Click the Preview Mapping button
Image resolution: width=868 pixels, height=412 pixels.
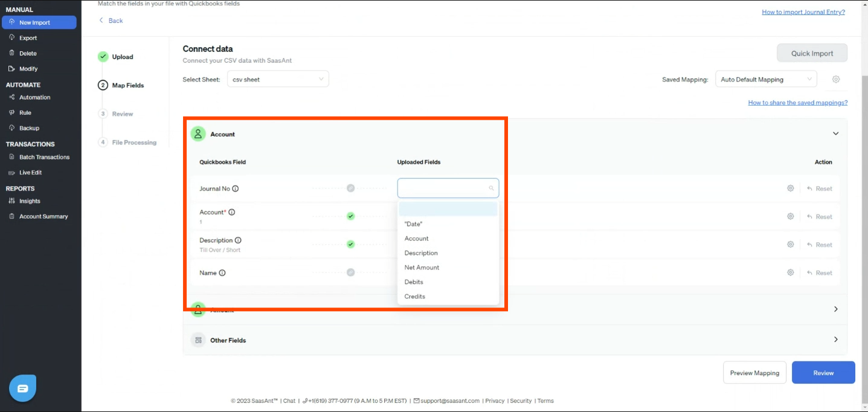click(x=754, y=373)
